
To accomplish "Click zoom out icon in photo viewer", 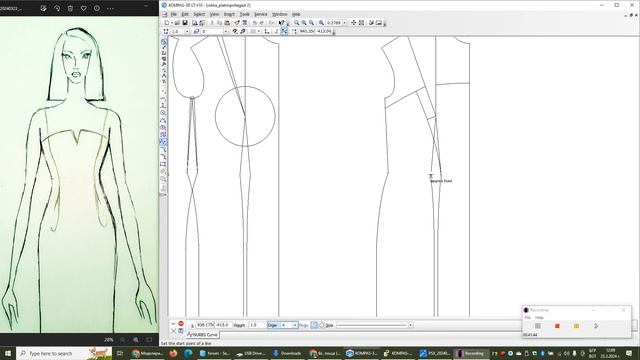I will pos(122,340).
